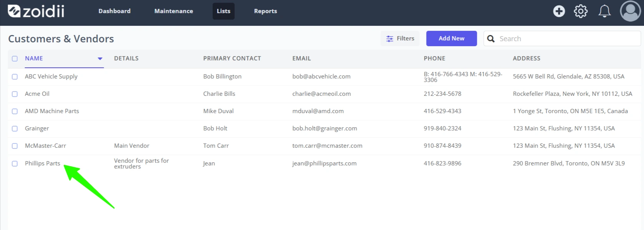Check the ABC Vehicle Supply row checkbox
The image size is (644, 230).
tap(15, 77)
